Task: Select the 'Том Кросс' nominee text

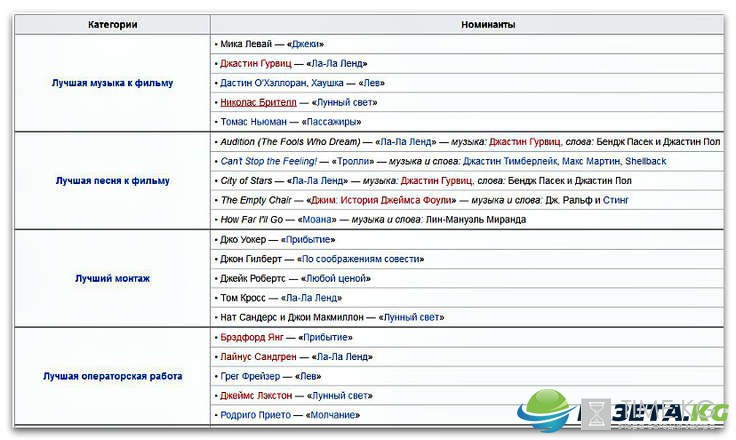Action: coord(243,298)
